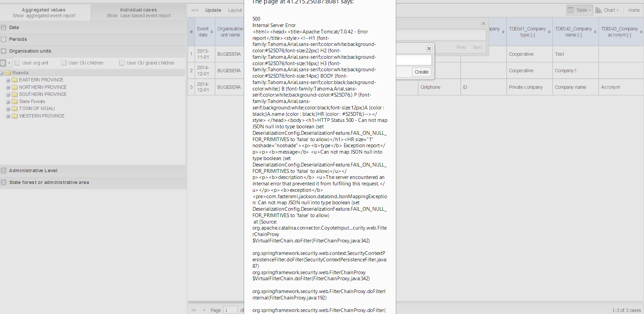Expand NORTHERN PROVINCE node

[8, 87]
